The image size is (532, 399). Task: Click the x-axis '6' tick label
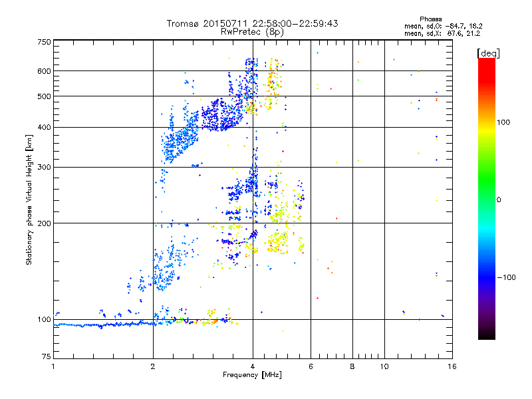[311, 366]
